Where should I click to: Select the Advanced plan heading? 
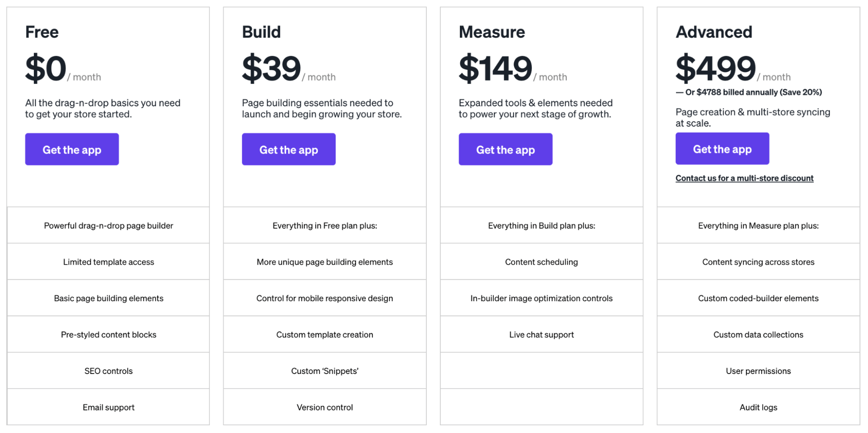(714, 32)
